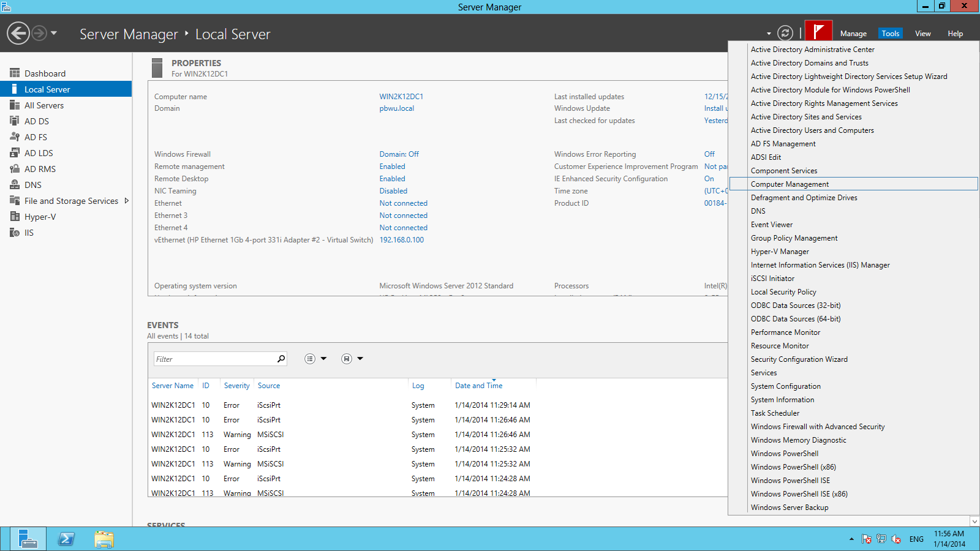
Task: Click Hyper-V icon in sidebar
Action: pos(15,217)
